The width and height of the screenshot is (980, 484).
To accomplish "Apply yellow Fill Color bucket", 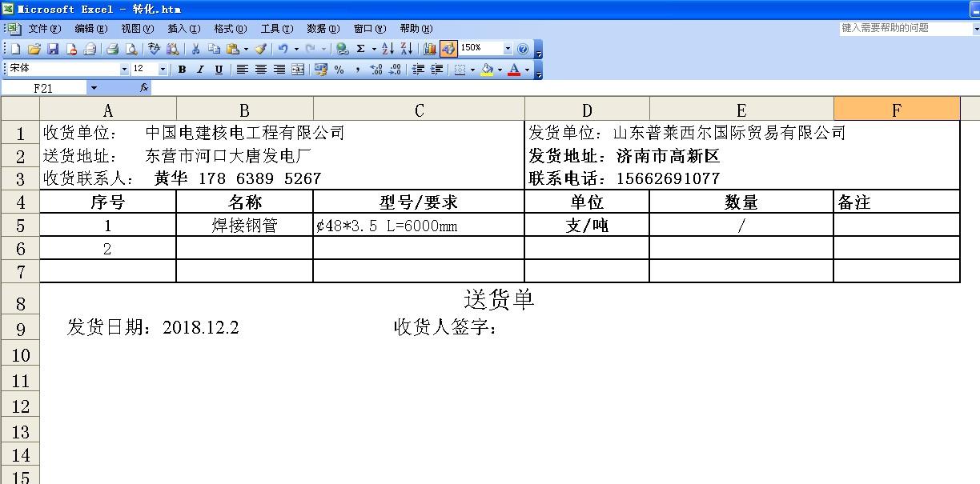I will 487,70.
